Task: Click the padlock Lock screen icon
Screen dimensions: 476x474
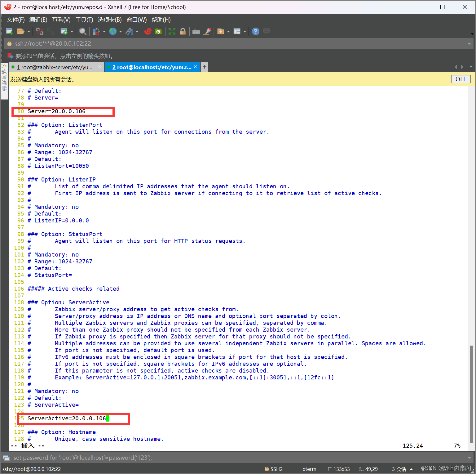Action: pyautogui.click(x=183, y=31)
